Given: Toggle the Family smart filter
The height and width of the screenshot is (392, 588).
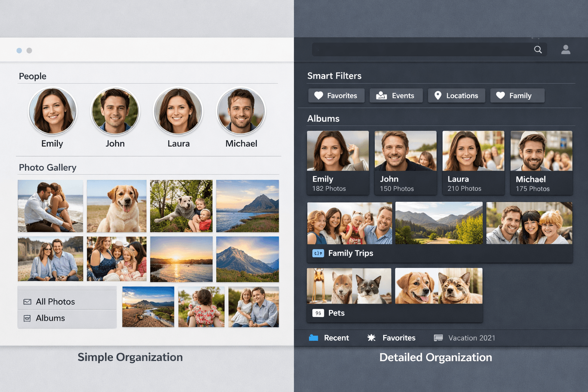Looking at the screenshot, I should (518, 95).
